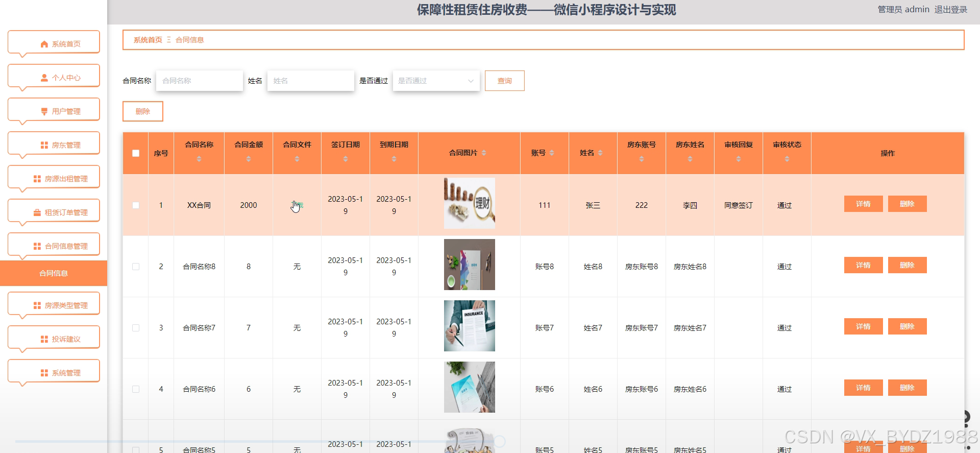Expand the 系统管理 sidebar menu
This screenshot has width=980, height=453.
54,371
